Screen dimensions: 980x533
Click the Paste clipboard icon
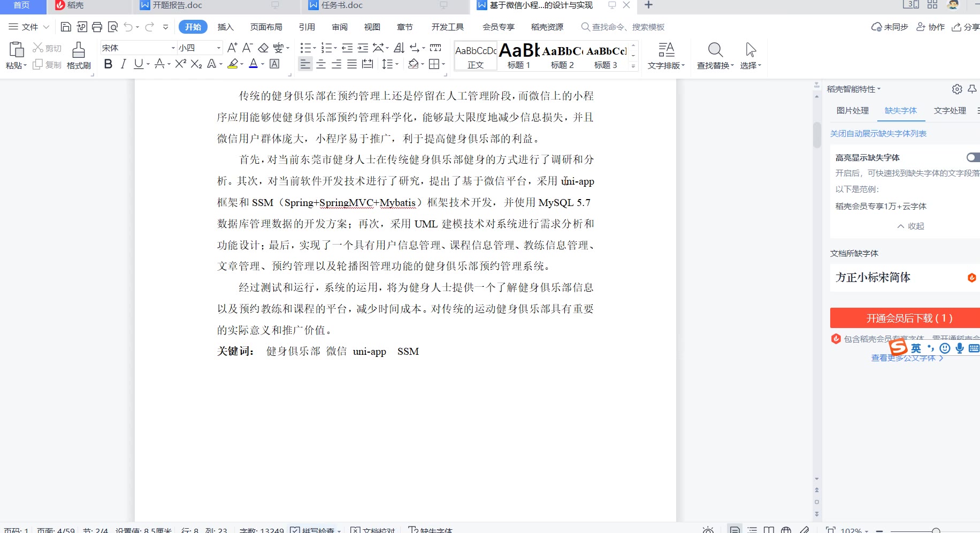click(17, 49)
